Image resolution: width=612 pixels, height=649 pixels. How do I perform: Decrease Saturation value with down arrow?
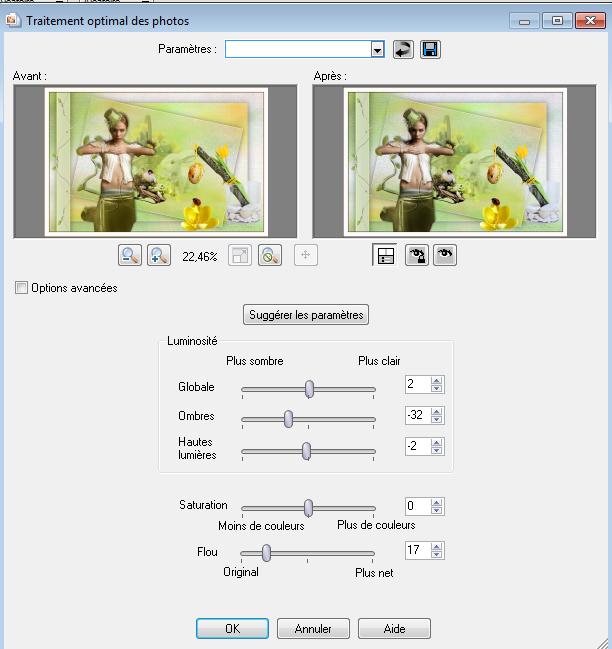[436, 510]
